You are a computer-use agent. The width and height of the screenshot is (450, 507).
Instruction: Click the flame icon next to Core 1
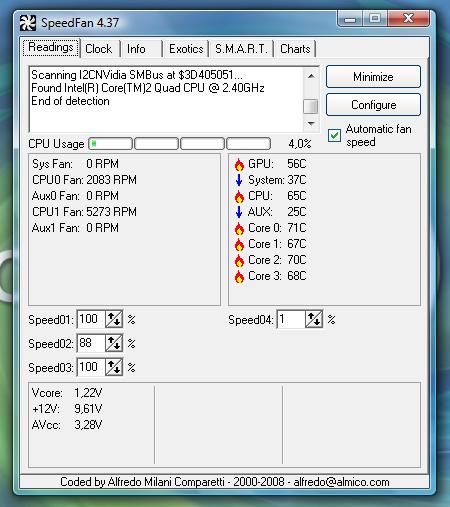click(239, 244)
